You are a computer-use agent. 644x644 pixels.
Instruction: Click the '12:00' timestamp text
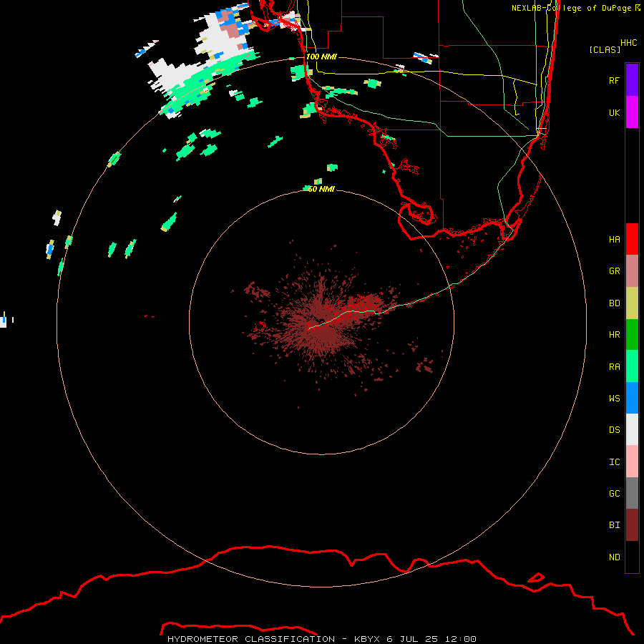[x=460, y=639]
